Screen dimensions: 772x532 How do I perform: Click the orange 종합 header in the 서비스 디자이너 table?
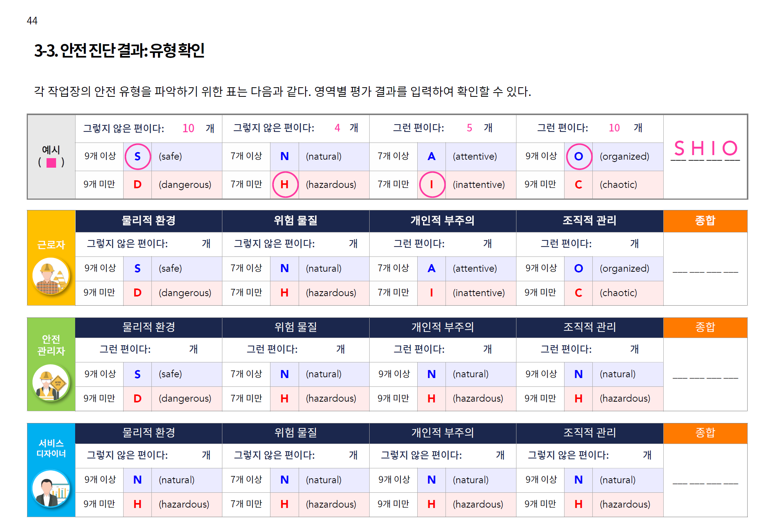[x=705, y=433]
